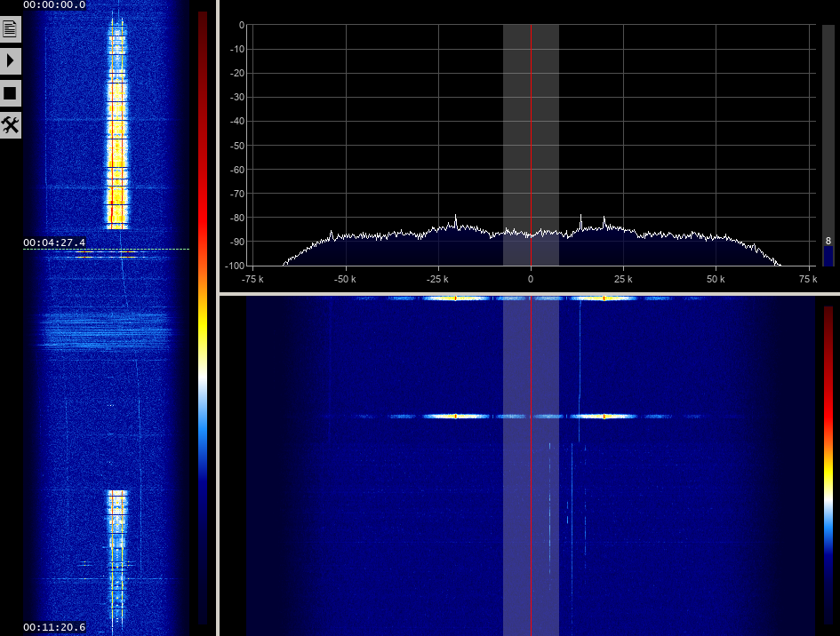The width and height of the screenshot is (840, 636).
Task: Adjust the spectrum level slider showing 8
Action: pos(828,145)
